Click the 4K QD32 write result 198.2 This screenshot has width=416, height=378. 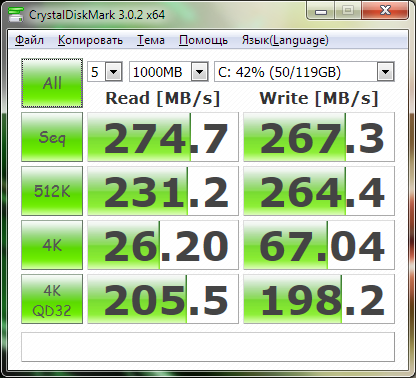[319, 299]
